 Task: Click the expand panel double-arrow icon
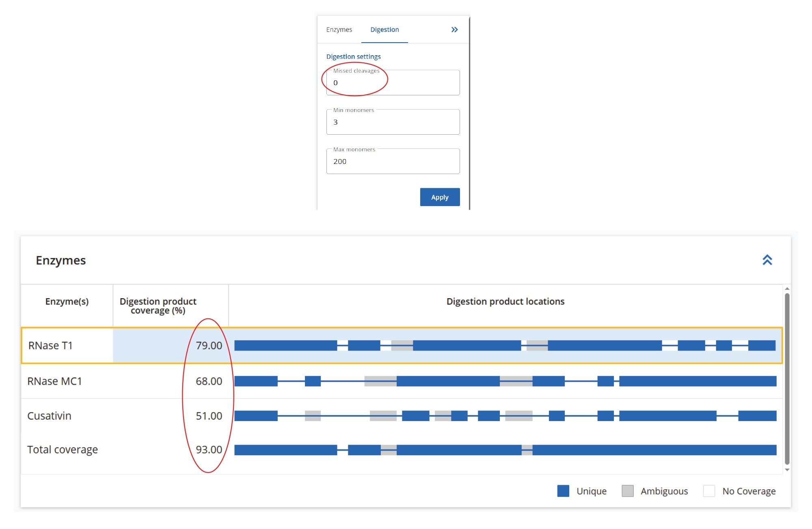click(454, 29)
